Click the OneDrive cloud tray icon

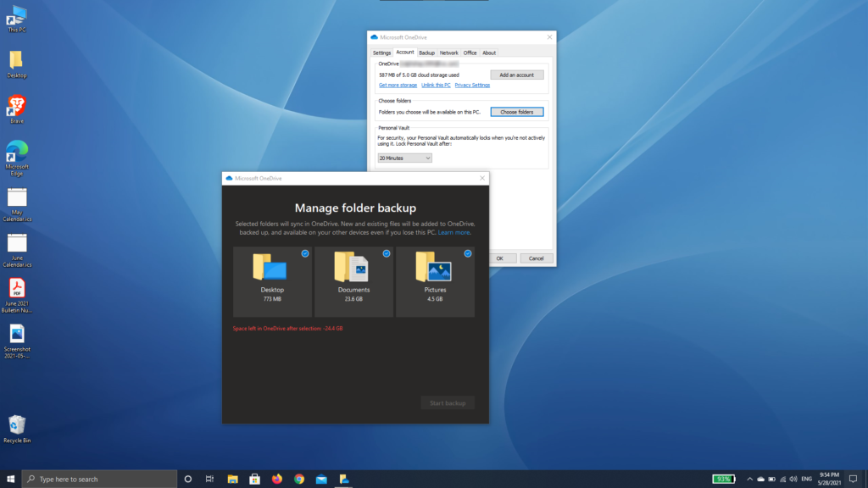pyautogui.click(x=760, y=480)
